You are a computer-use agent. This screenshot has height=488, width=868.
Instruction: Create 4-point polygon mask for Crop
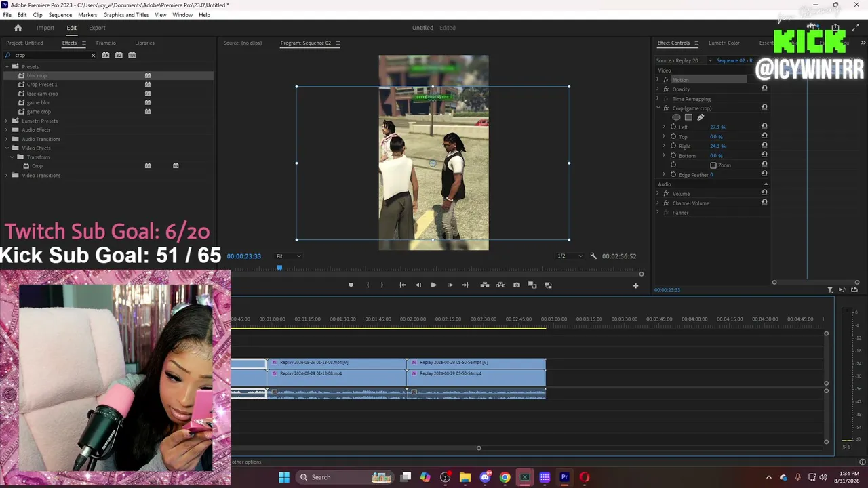click(x=688, y=117)
